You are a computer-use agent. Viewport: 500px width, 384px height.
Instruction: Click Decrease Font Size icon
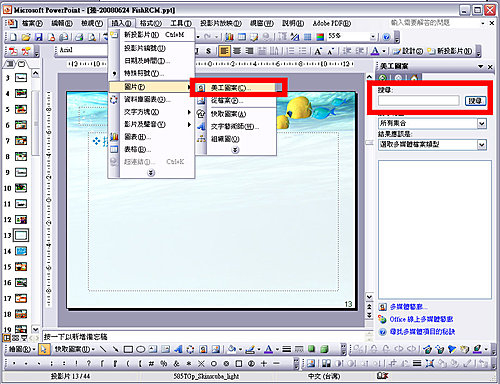tap(331, 51)
